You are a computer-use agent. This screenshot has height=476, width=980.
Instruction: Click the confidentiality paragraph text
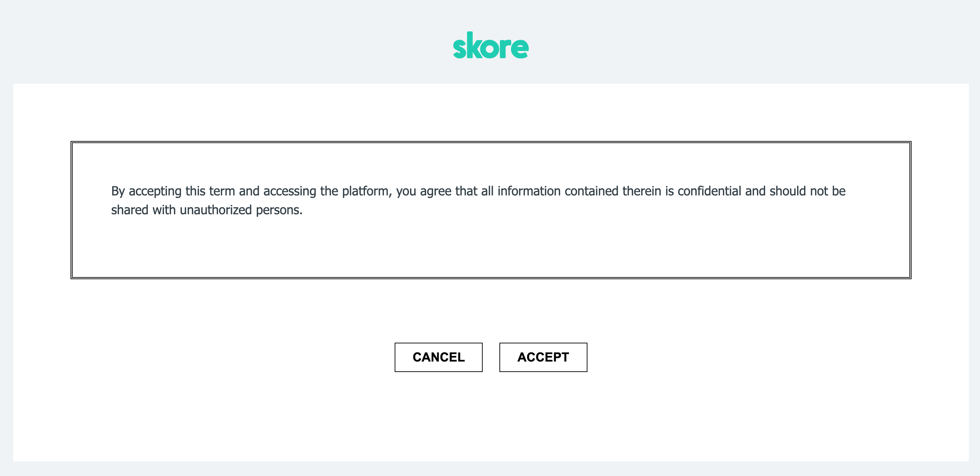tap(478, 200)
